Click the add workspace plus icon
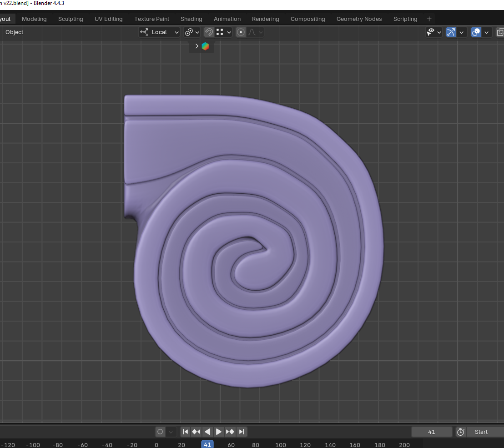This screenshot has height=448, width=504. point(429,19)
